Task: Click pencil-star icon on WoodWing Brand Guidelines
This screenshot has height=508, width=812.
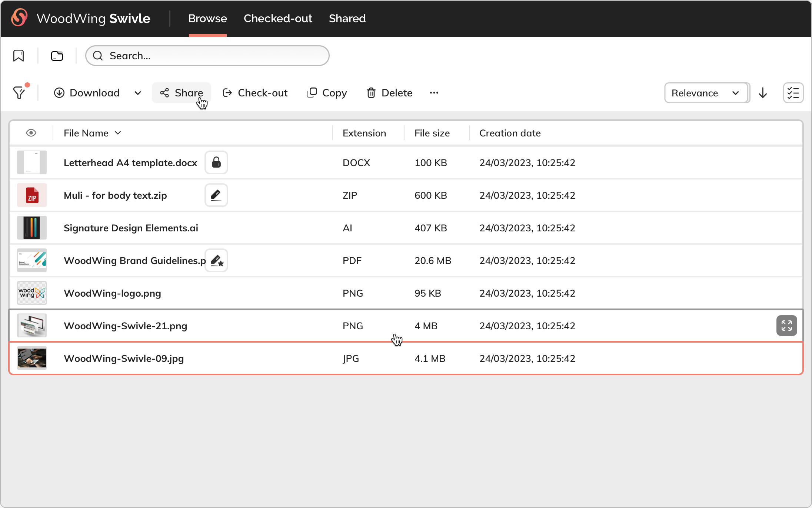Action: tap(217, 261)
